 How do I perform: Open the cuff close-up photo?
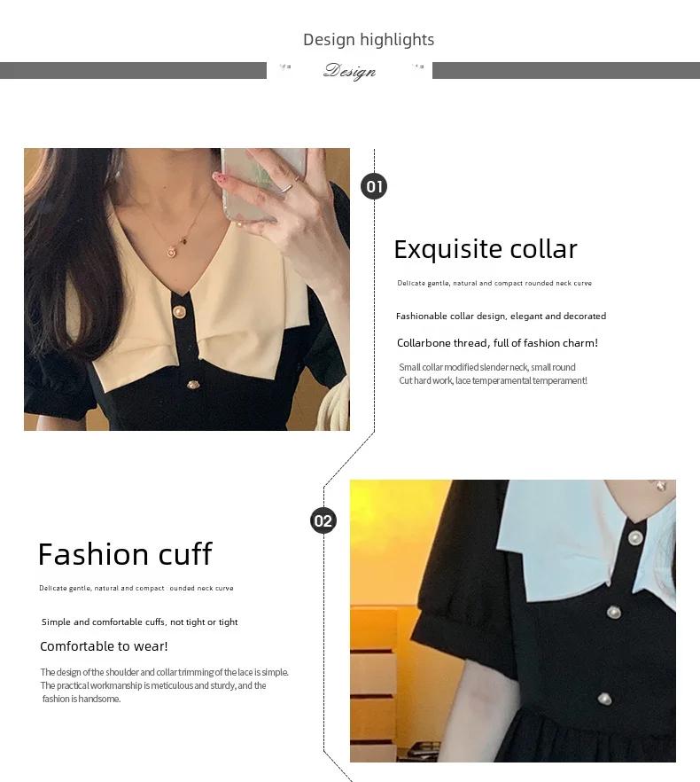[x=512, y=621]
